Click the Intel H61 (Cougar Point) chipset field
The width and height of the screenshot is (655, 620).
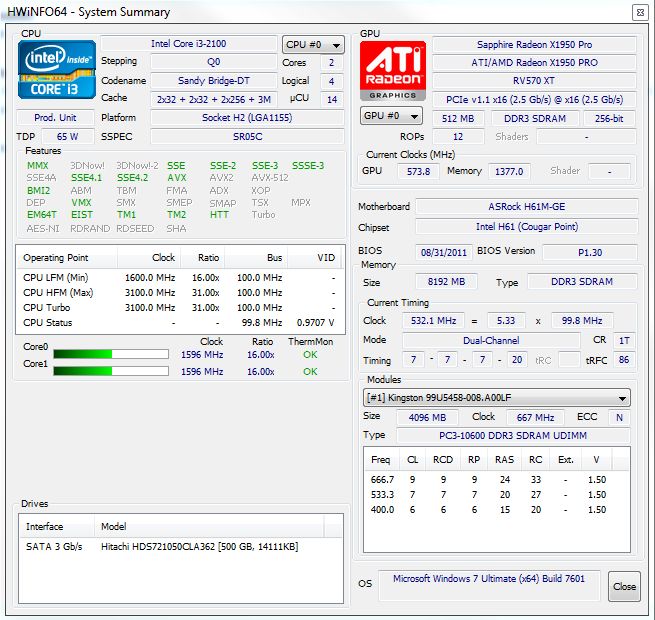527,227
